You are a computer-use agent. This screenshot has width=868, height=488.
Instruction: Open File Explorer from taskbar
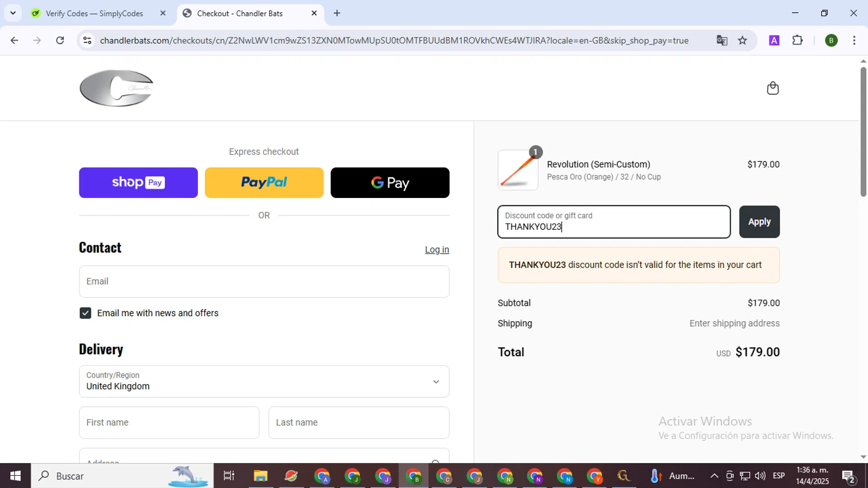click(260, 476)
